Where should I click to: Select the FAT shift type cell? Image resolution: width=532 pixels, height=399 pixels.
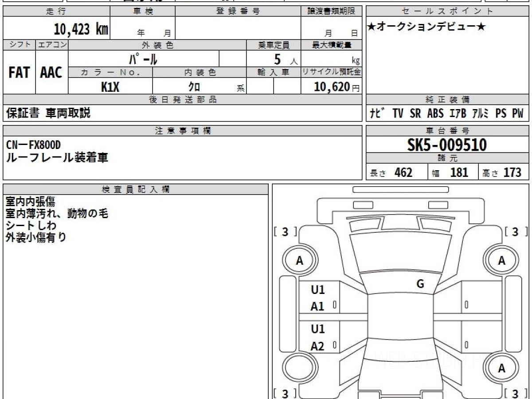[x=19, y=73]
